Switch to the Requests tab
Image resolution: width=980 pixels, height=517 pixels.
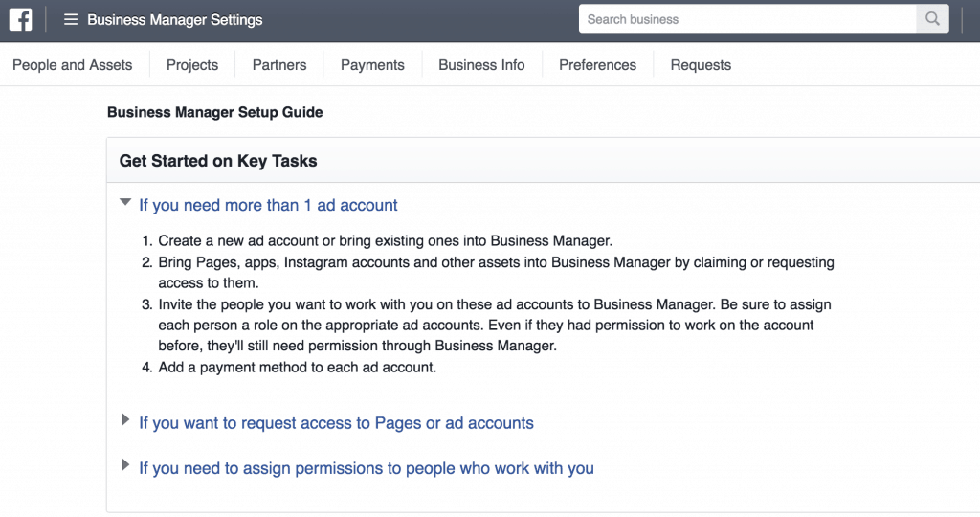coord(701,65)
